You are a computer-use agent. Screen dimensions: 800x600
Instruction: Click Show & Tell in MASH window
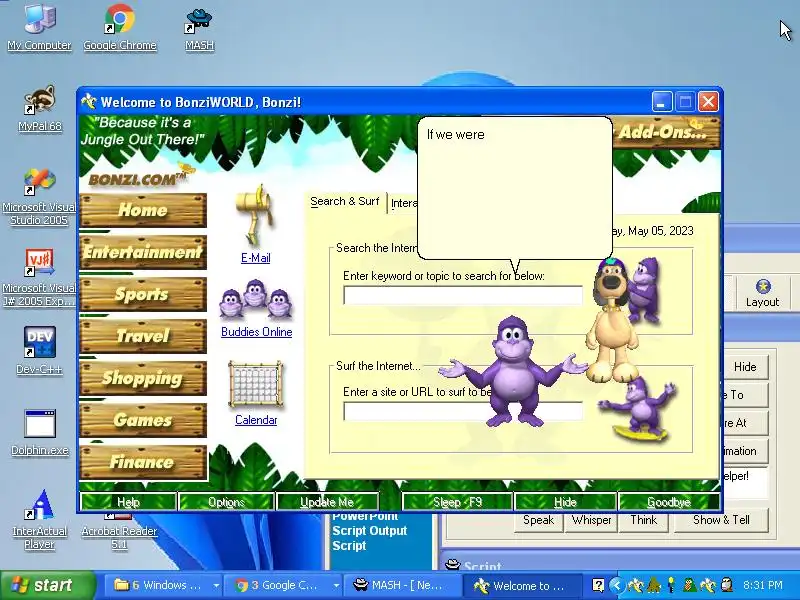[721, 520]
